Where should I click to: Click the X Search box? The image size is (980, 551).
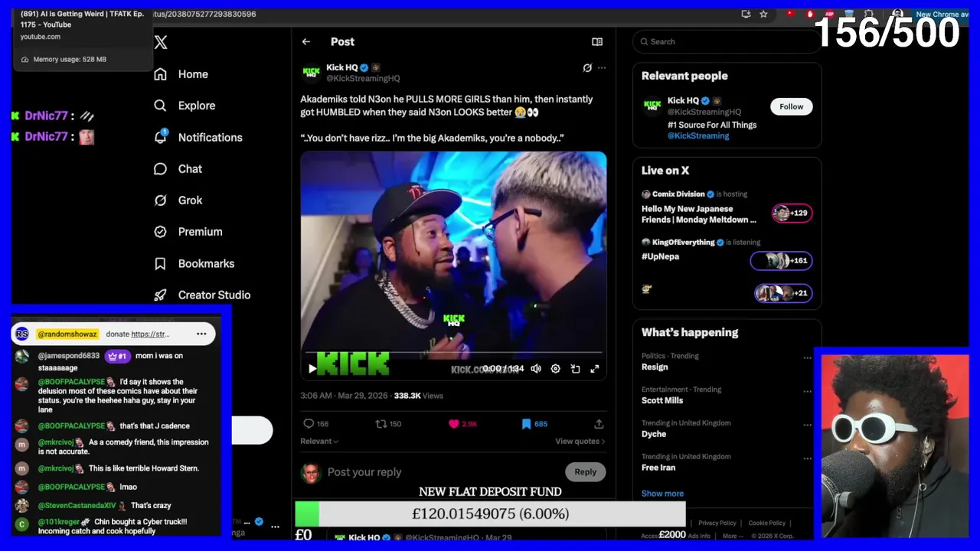pyautogui.click(x=727, y=42)
